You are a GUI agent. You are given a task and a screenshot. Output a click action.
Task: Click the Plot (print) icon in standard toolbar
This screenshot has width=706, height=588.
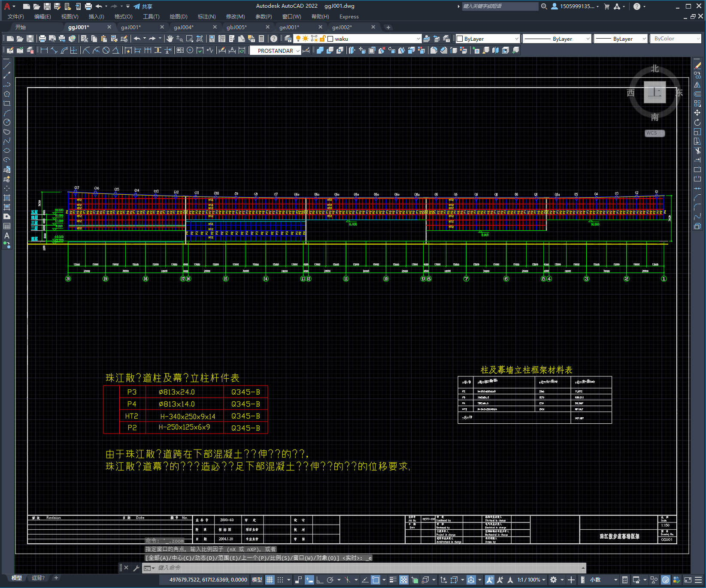click(42, 39)
